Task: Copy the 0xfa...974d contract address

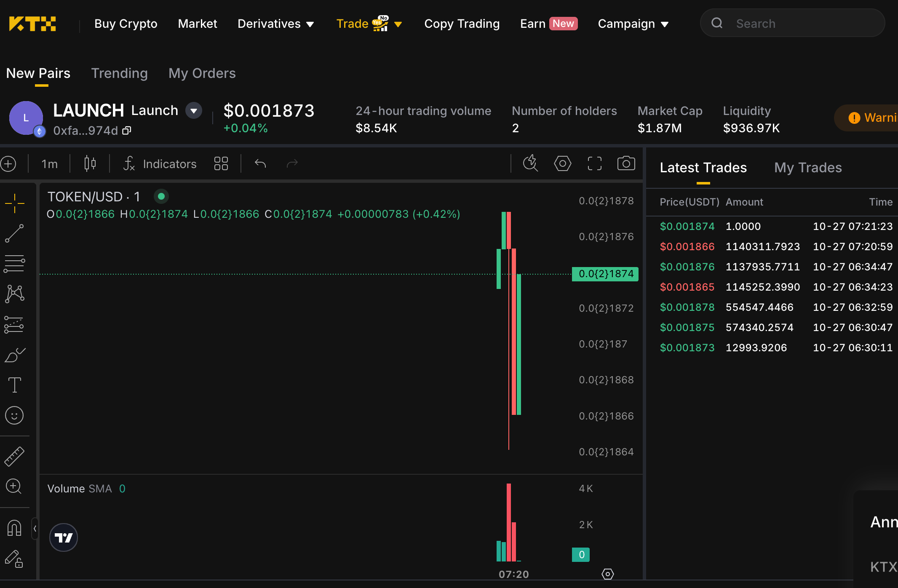Action: (x=127, y=131)
